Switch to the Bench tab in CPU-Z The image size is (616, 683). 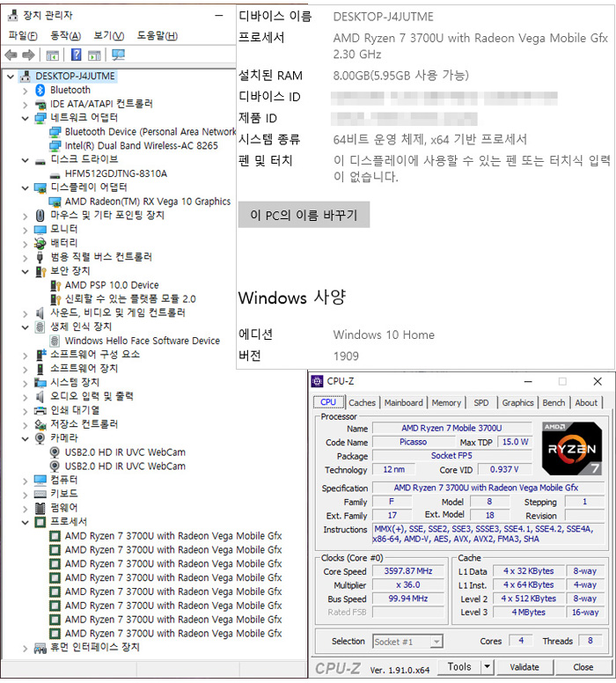(x=554, y=403)
